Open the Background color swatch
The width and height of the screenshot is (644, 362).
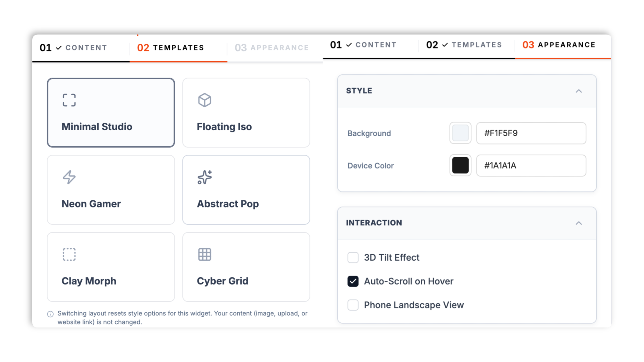point(460,133)
